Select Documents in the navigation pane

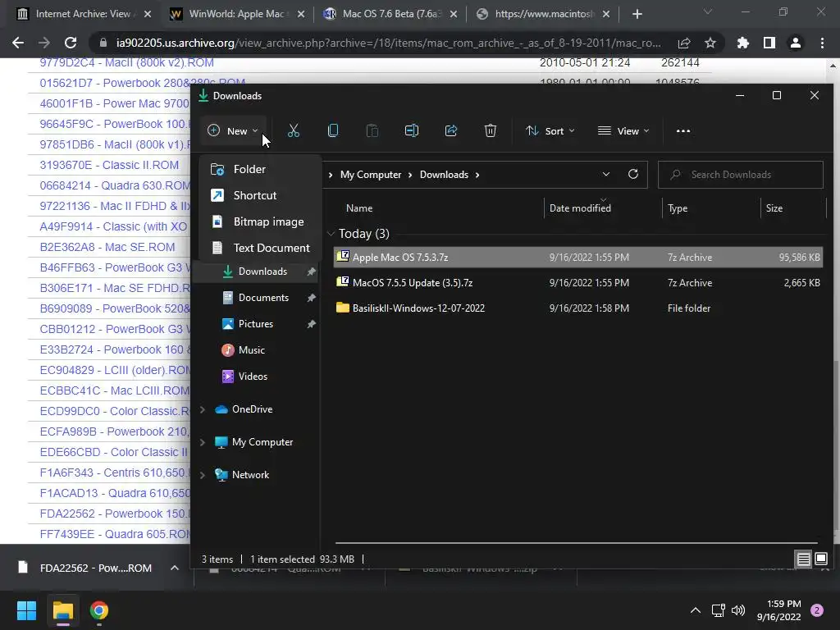coord(263,297)
